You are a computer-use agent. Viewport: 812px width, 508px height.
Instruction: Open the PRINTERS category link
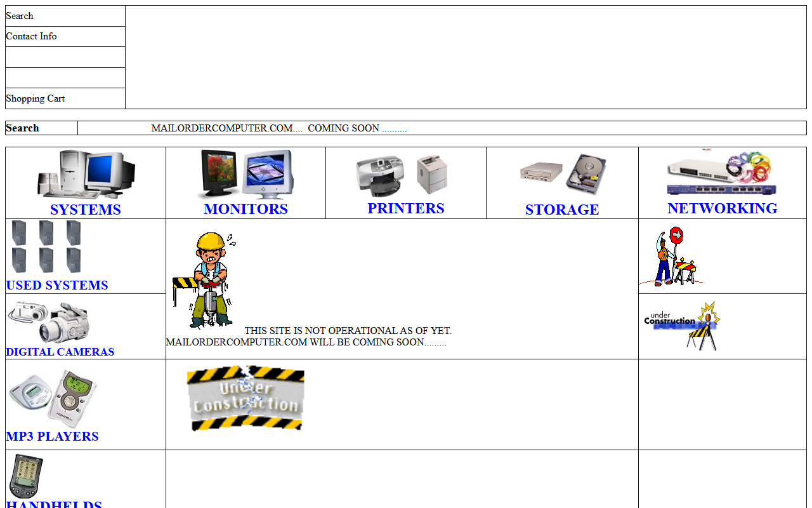pos(406,208)
